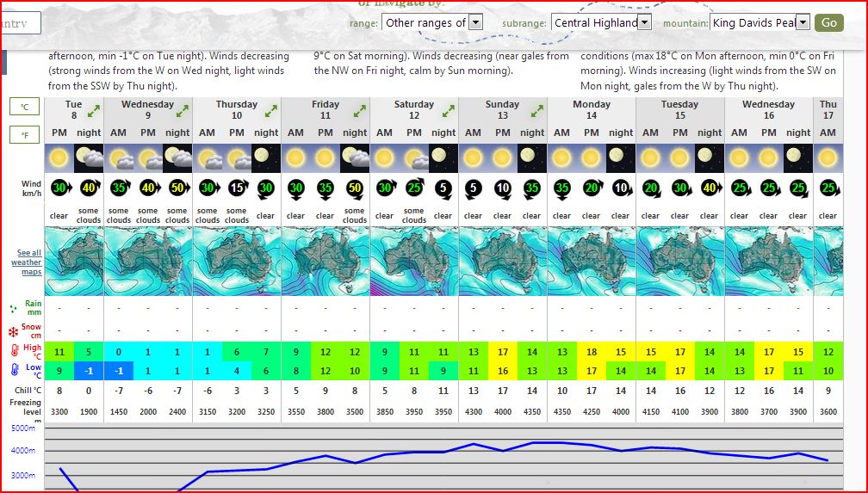Expand Saturday 12 day column
This screenshot has height=493, width=868.
tap(448, 111)
